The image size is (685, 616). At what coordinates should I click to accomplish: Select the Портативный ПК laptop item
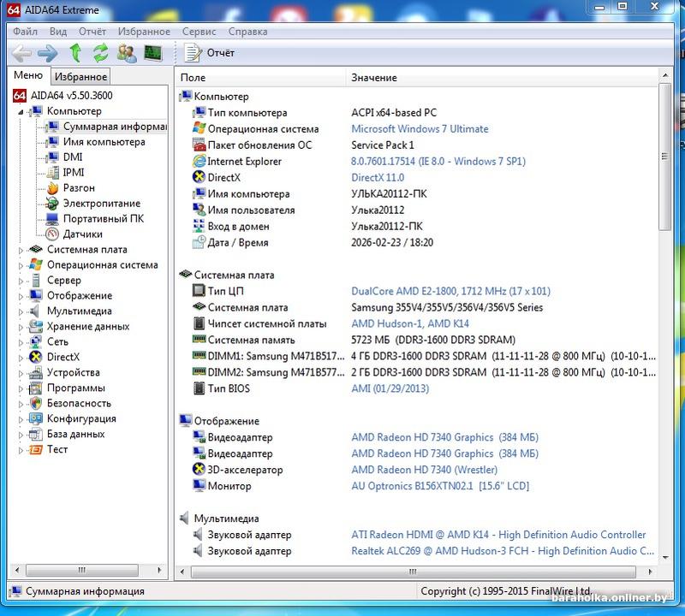[x=103, y=218]
